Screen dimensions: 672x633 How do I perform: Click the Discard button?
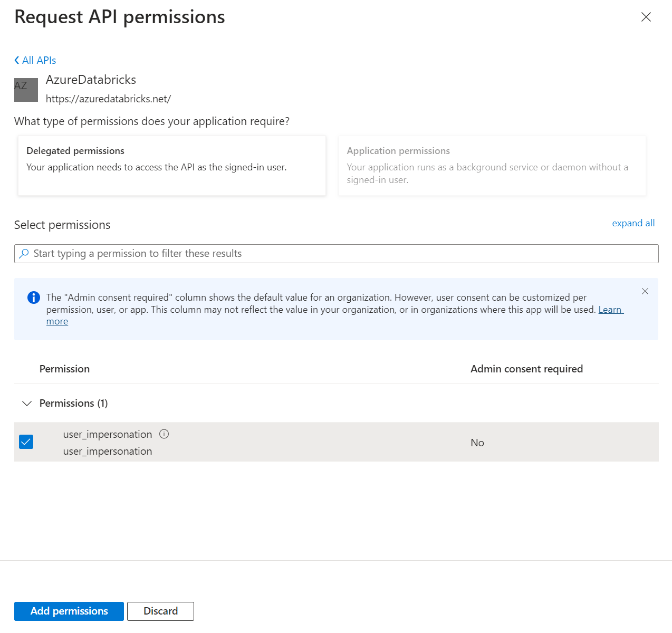coord(161,611)
